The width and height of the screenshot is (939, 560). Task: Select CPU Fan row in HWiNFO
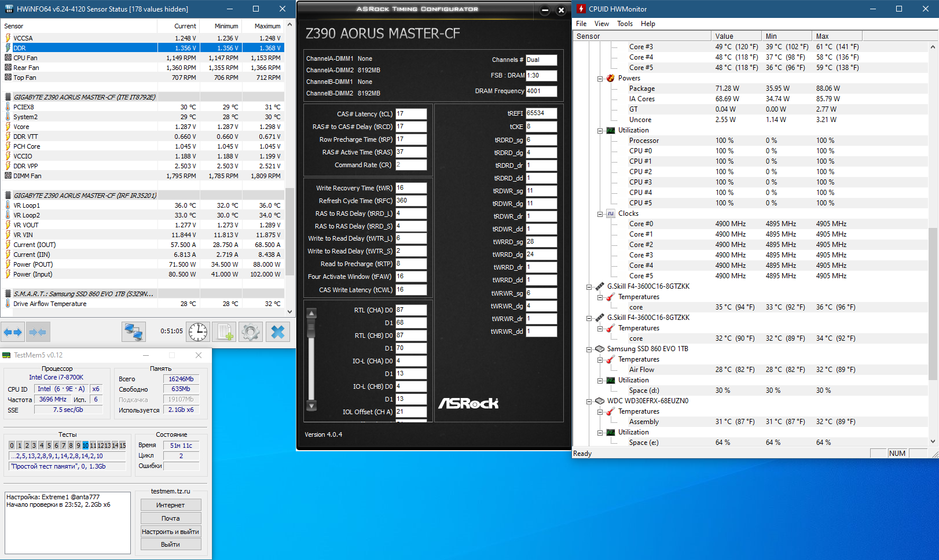coord(144,58)
